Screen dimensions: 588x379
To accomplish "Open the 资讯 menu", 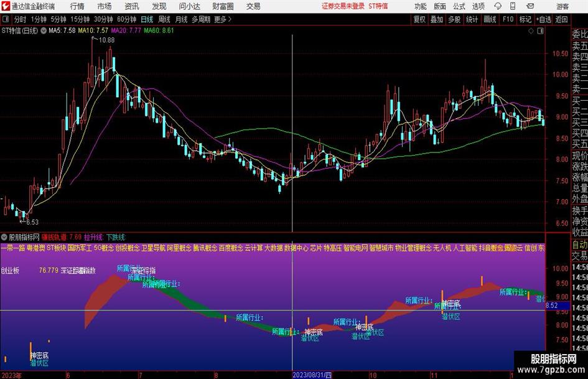I will [132, 6].
